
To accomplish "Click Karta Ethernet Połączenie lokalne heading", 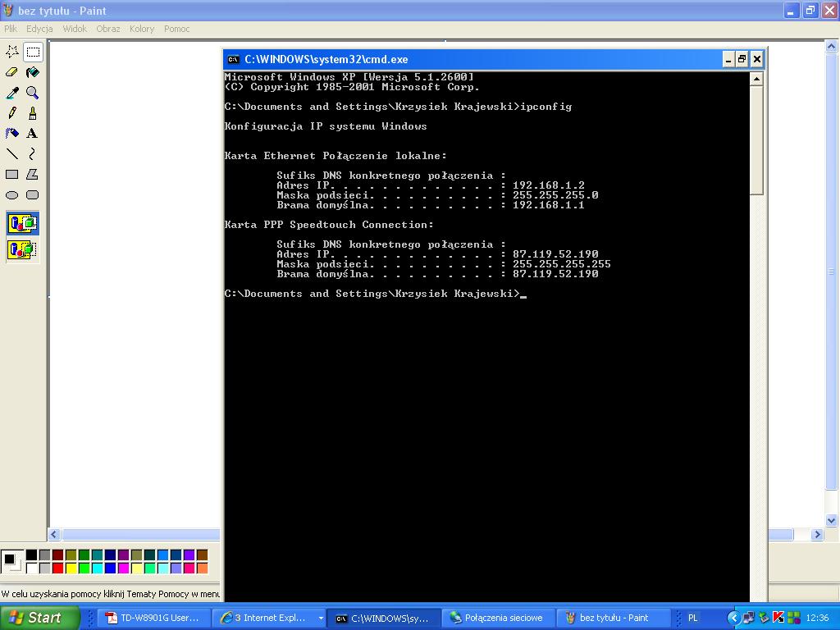I will pos(336,156).
